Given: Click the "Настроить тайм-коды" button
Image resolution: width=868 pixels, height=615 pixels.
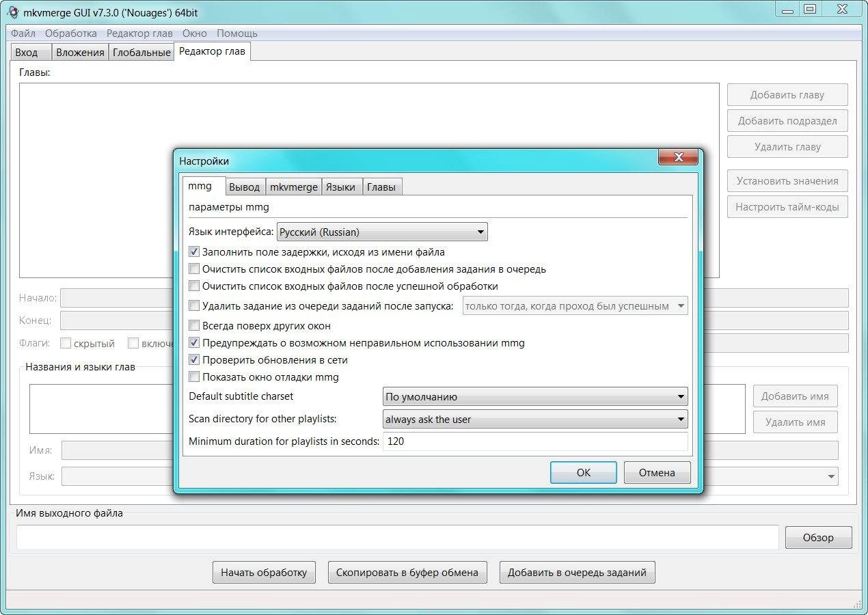Looking at the screenshot, I should coord(787,207).
